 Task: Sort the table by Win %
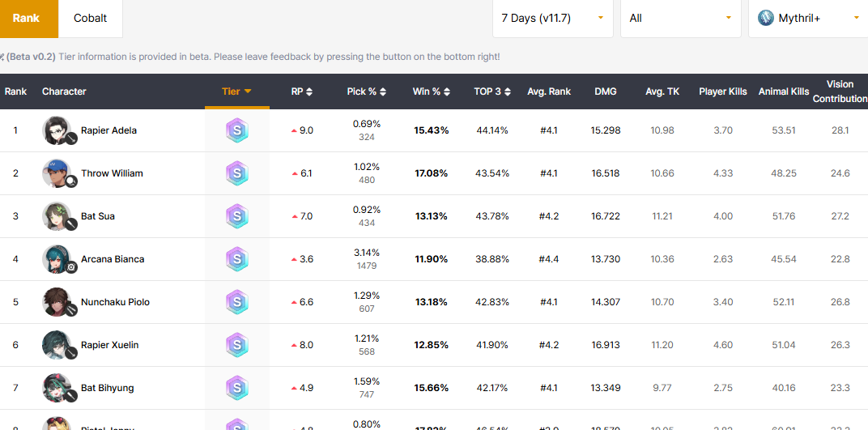point(432,92)
